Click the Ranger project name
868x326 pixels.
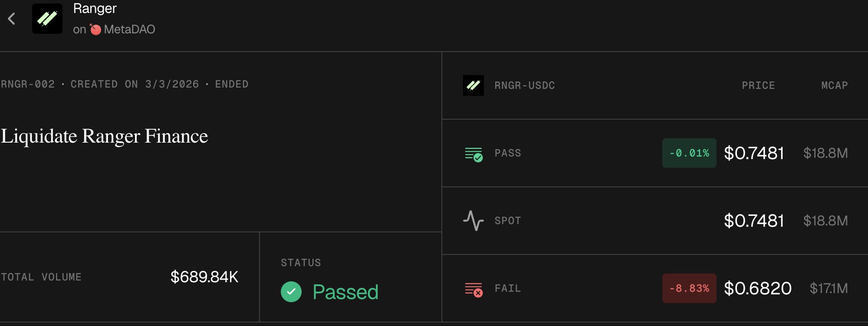click(x=95, y=8)
